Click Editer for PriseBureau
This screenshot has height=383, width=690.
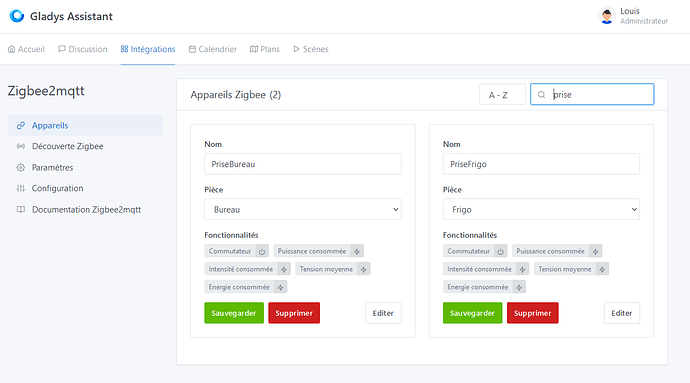point(383,313)
